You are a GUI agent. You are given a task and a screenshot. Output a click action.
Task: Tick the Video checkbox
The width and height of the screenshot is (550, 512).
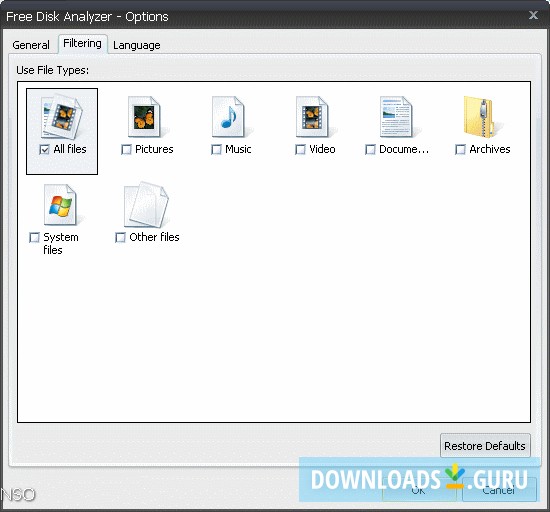click(300, 150)
